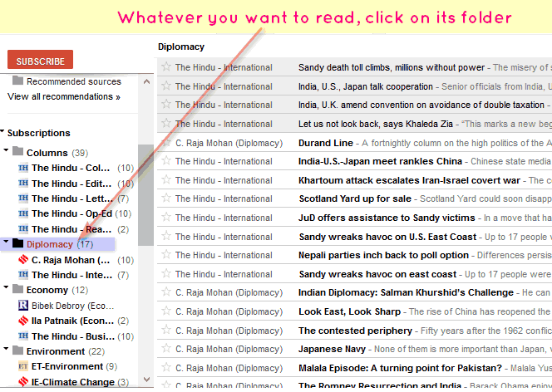Open View all recommendations link
This screenshot has height=392, width=552.
click(64, 96)
